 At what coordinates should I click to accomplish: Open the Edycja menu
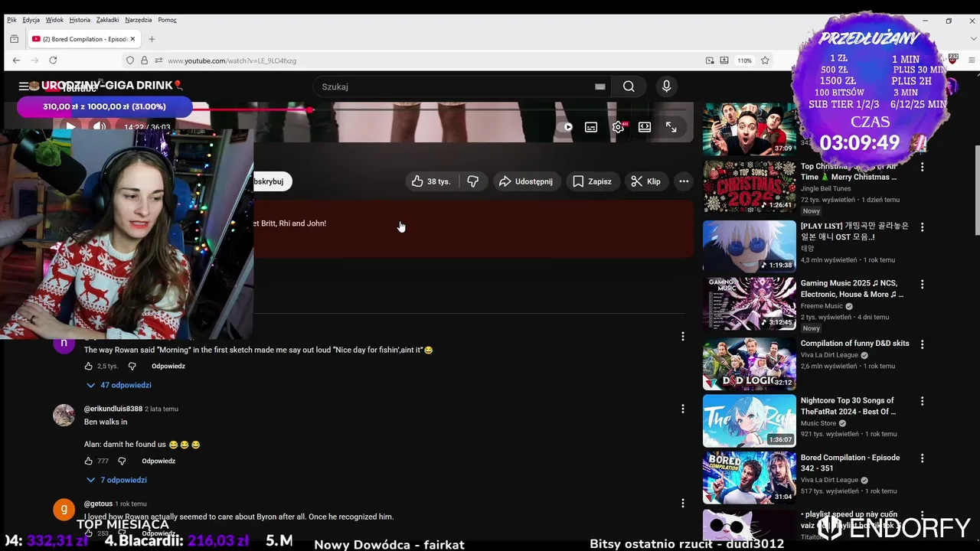coord(31,20)
